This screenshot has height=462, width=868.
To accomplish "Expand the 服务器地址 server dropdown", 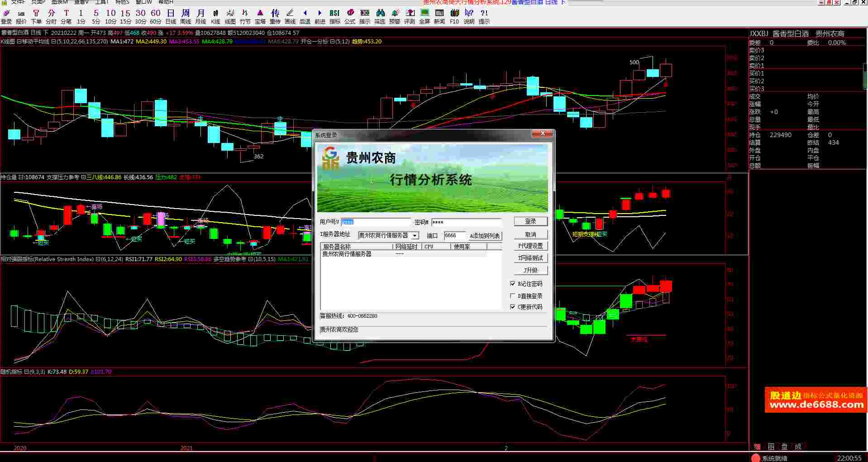I will (x=415, y=236).
